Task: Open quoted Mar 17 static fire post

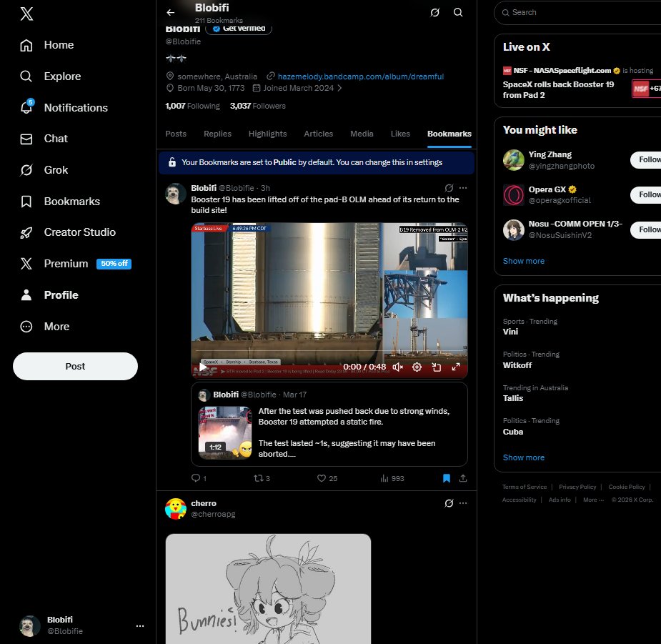Action: coord(329,425)
